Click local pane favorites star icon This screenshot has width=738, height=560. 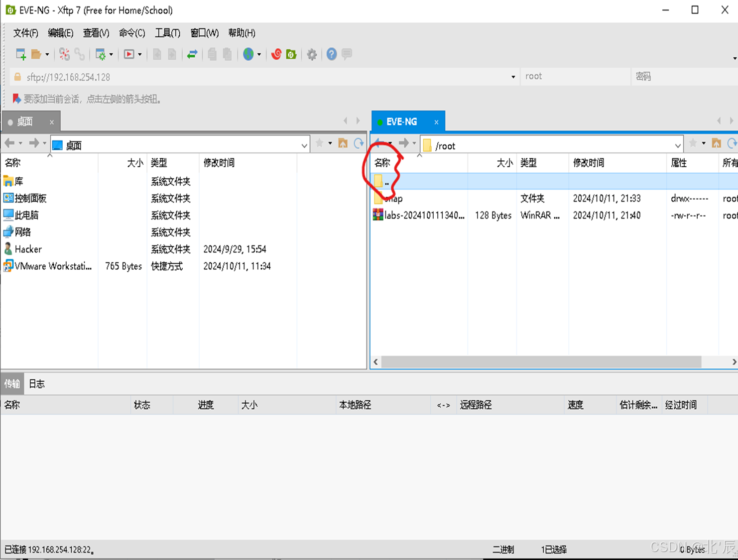click(x=320, y=143)
